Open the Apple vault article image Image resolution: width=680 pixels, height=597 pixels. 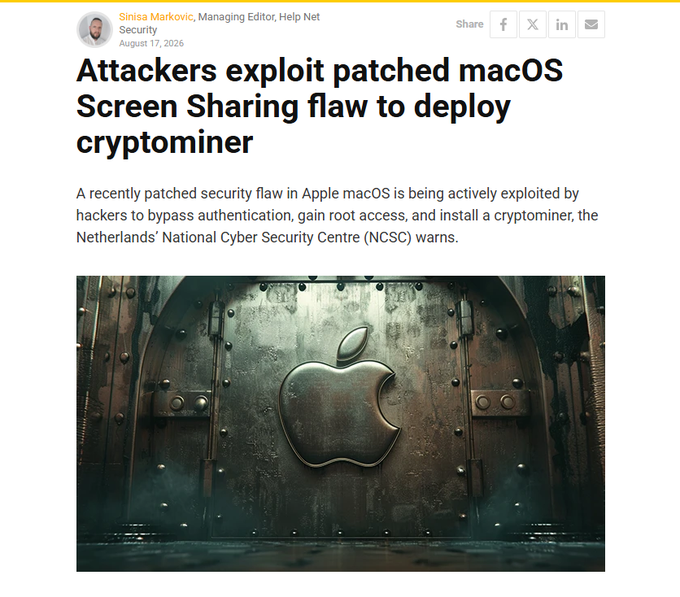tap(340, 424)
